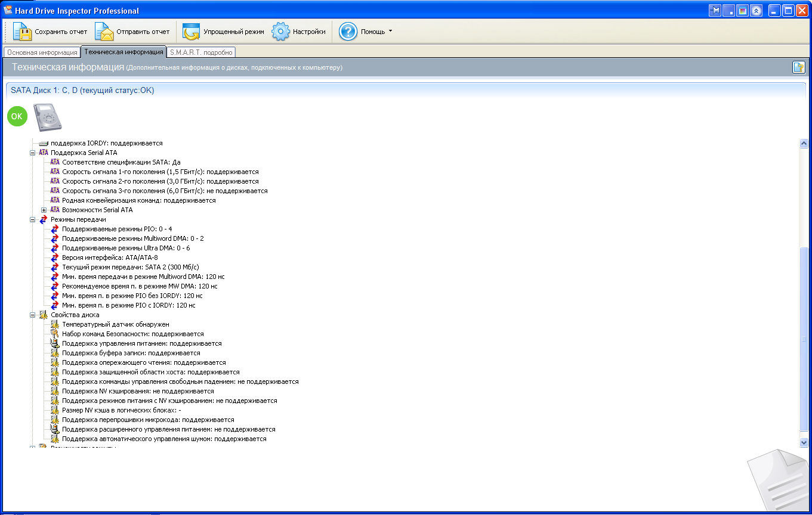This screenshot has height=515, width=812.
Task: Open Настройки using the gear icon
Action: click(x=281, y=32)
